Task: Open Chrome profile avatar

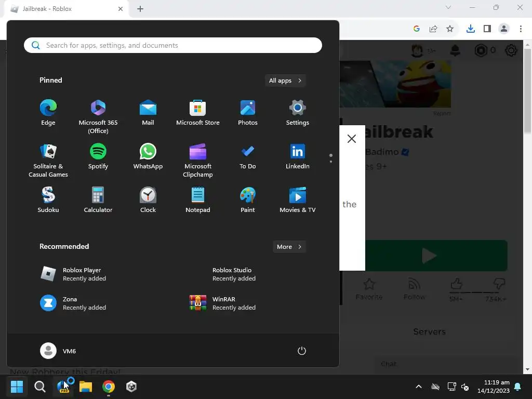Action: tap(504, 29)
